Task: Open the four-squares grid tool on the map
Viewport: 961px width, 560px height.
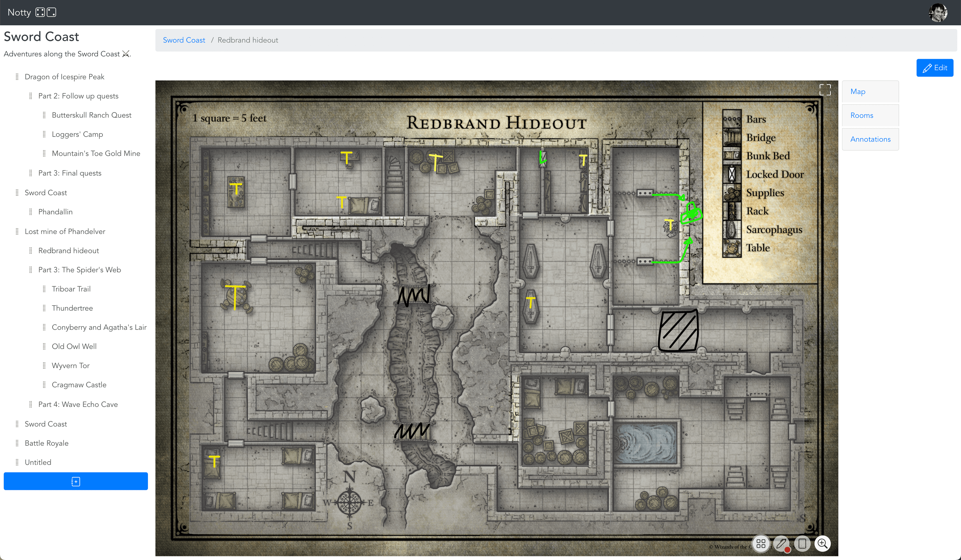Action: tap(761, 543)
